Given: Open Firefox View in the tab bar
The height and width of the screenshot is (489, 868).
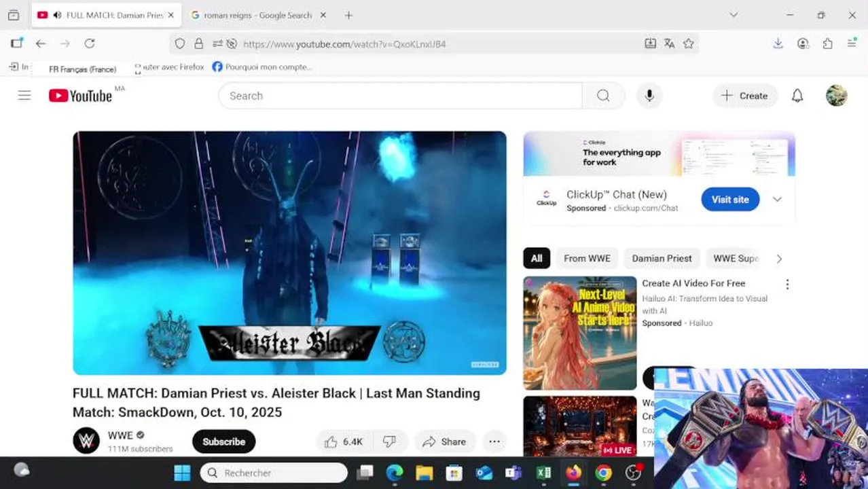Looking at the screenshot, I should point(14,15).
